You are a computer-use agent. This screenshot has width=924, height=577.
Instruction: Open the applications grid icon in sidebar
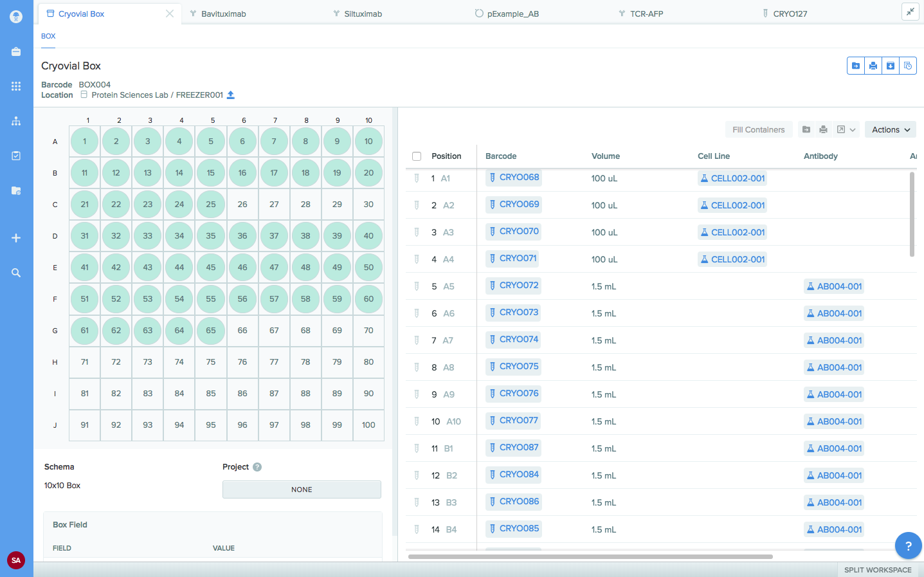click(16, 86)
